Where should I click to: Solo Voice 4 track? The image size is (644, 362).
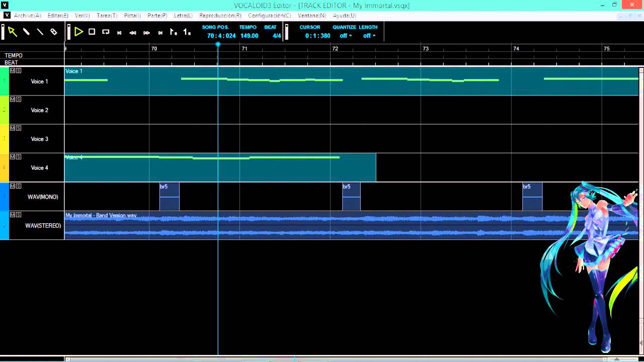[19, 157]
